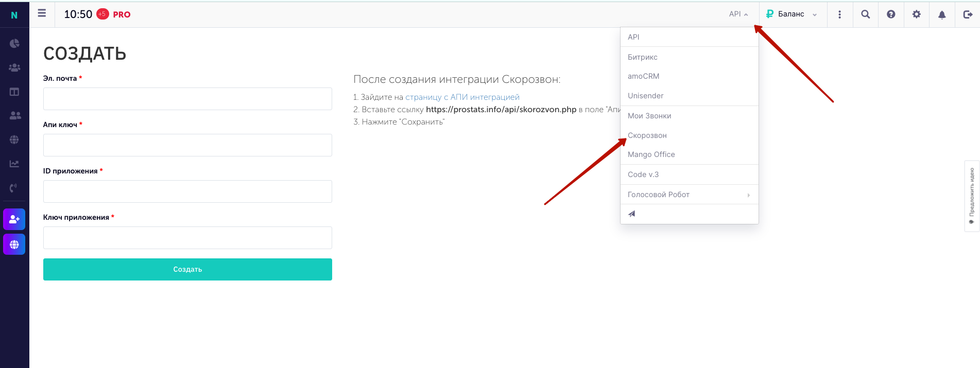Select Скорозвон menu item

[689, 135]
